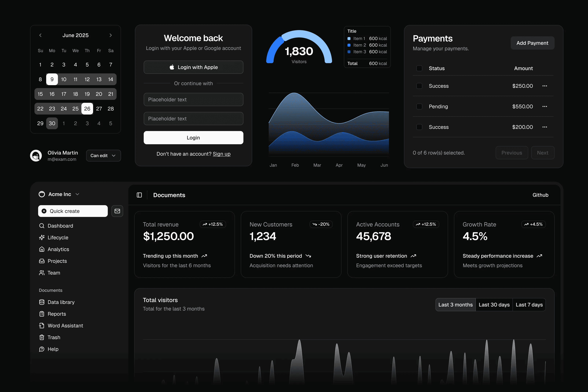This screenshot has height=392, width=588.
Task: Click Item 1 legend color swatch
Action: (x=349, y=39)
